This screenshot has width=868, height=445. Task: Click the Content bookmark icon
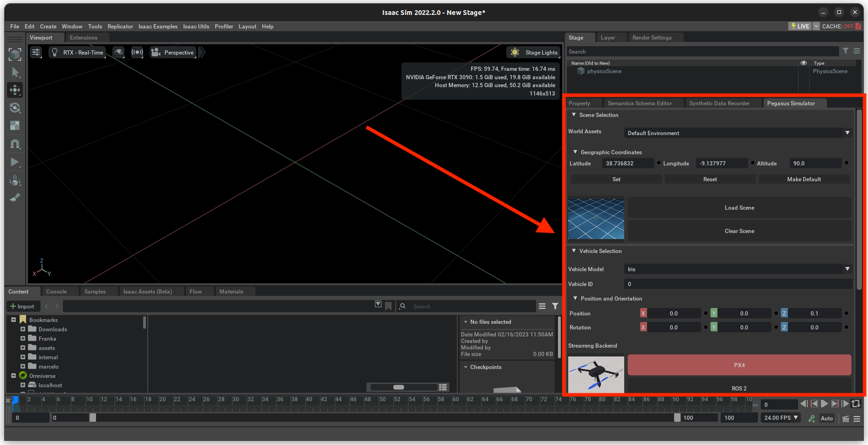pos(388,306)
